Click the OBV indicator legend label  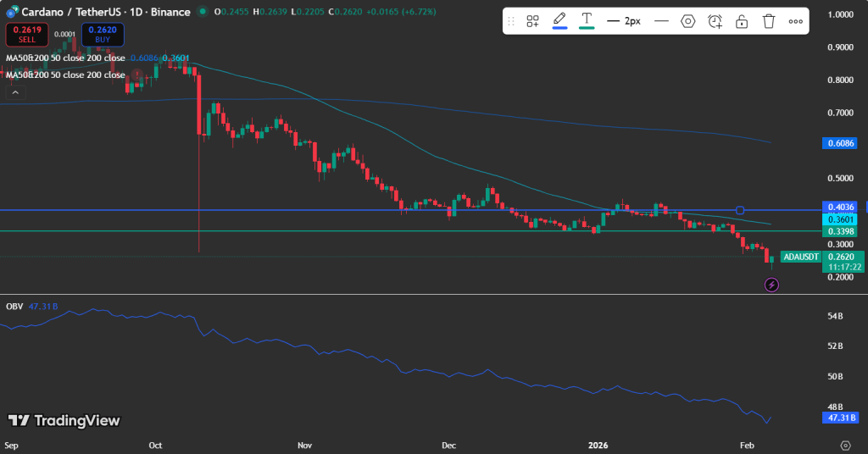14,307
